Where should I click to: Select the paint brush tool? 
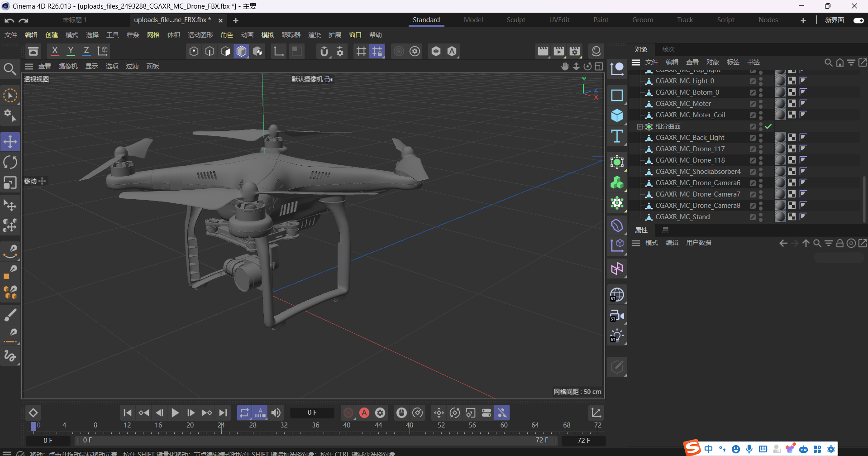10,315
